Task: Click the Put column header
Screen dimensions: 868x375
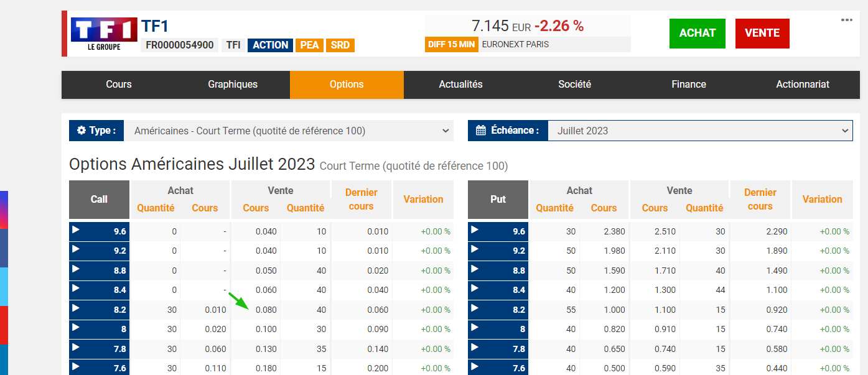Action: (x=498, y=200)
